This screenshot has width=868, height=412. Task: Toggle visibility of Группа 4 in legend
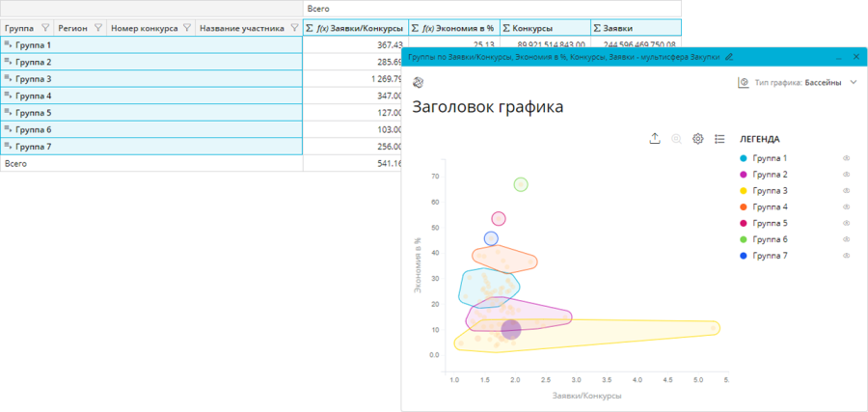846,206
